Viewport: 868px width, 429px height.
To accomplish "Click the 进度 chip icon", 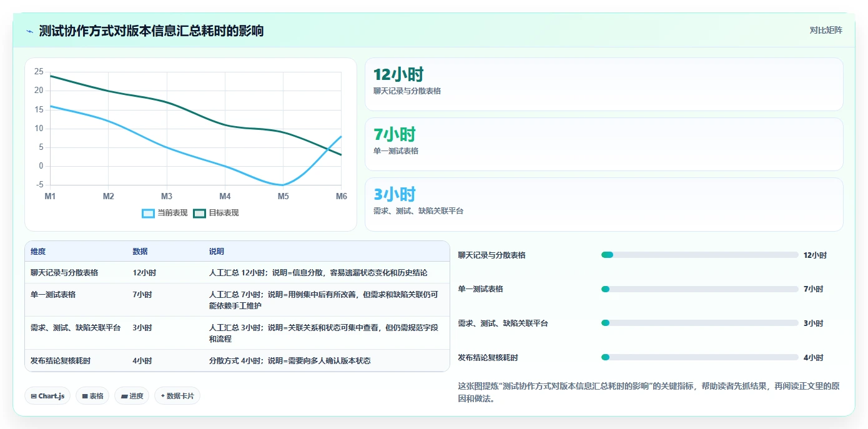I will click(124, 396).
